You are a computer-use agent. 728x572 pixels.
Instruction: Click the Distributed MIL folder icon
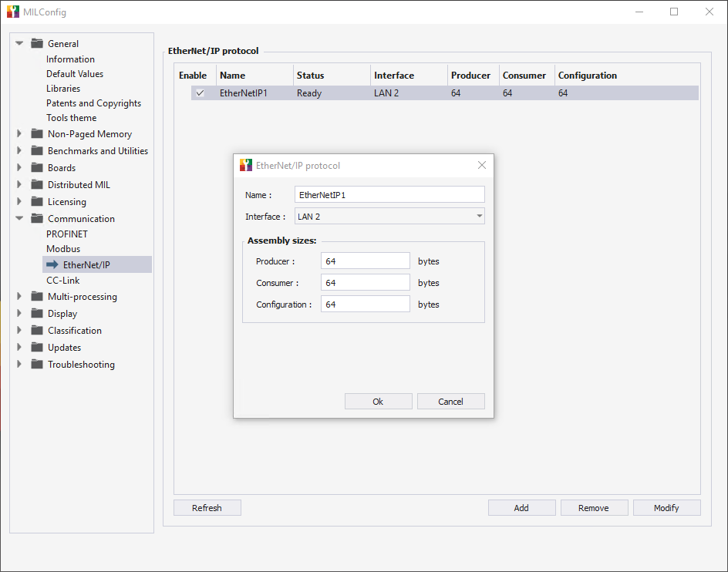(x=36, y=184)
